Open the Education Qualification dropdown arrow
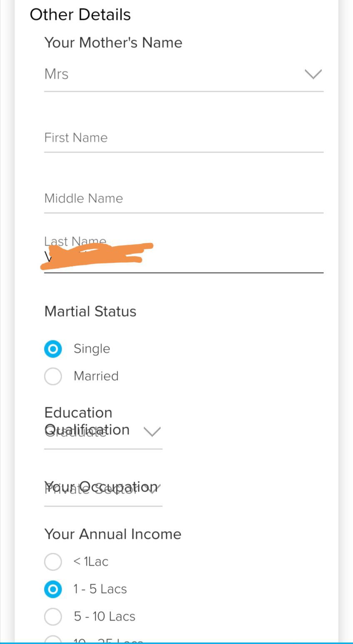The image size is (353, 644). (152, 432)
